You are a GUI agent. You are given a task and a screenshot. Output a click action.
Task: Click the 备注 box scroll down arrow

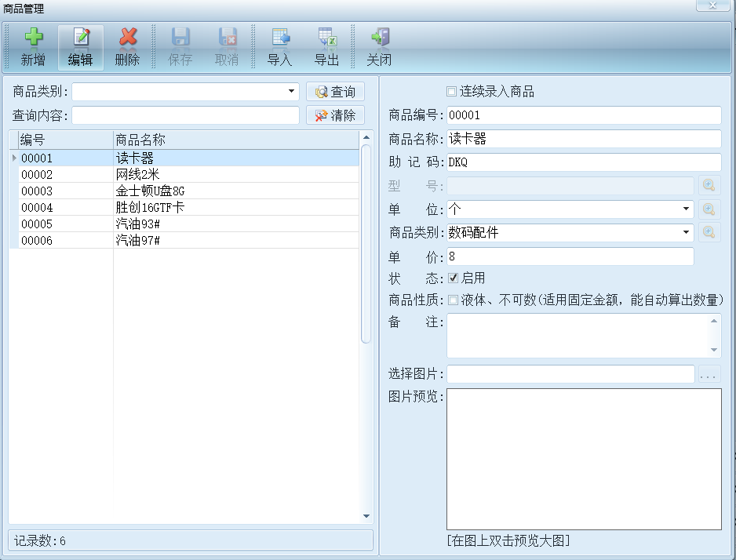(x=714, y=350)
